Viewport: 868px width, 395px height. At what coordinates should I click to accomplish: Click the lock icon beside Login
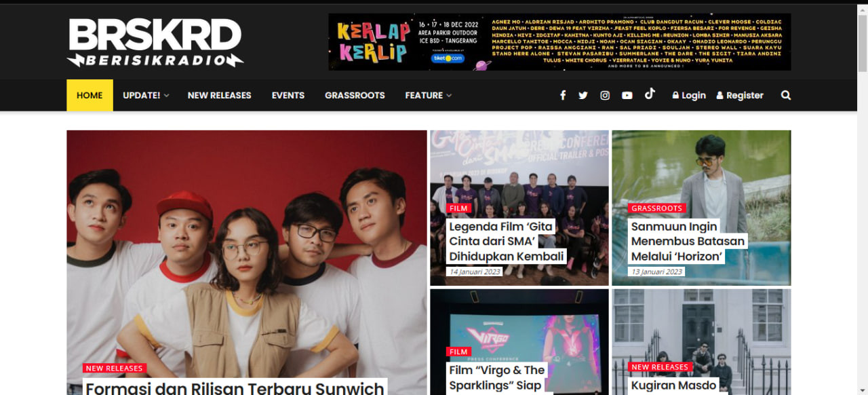pos(675,96)
